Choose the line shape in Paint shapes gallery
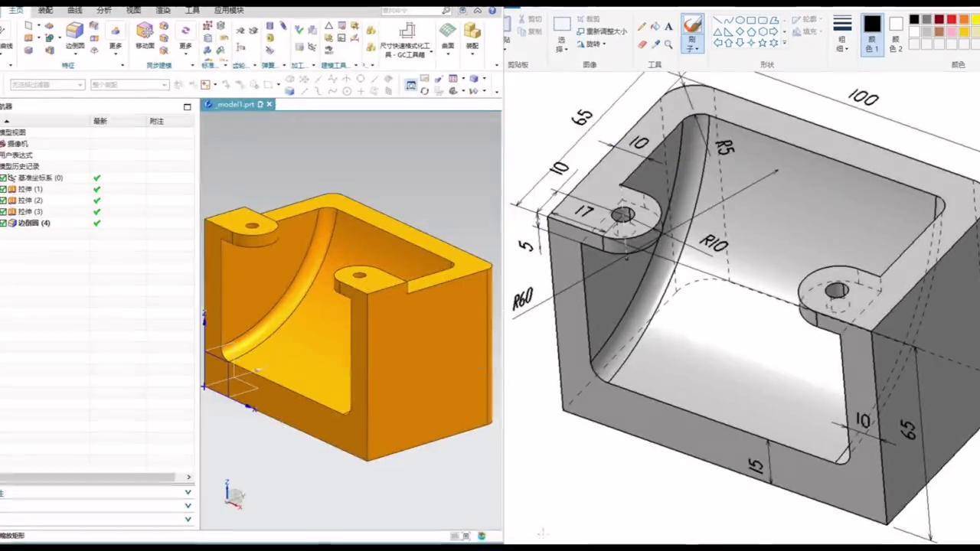The width and height of the screenshot is (980, 551). (x=718, y=21)
